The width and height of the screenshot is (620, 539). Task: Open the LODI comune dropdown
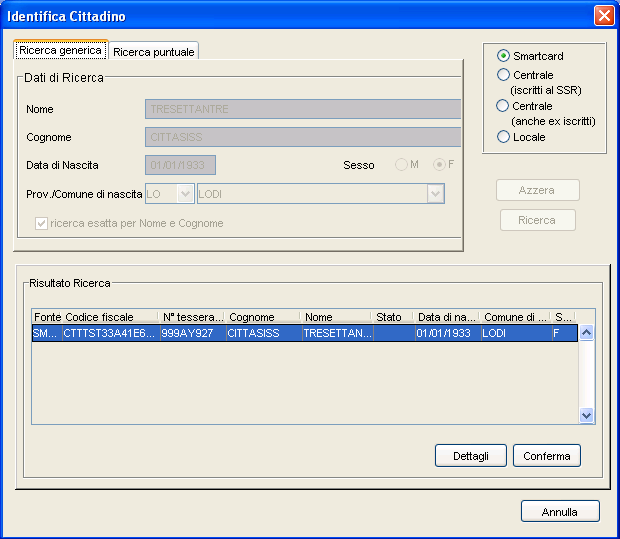(x=435, y=194)
